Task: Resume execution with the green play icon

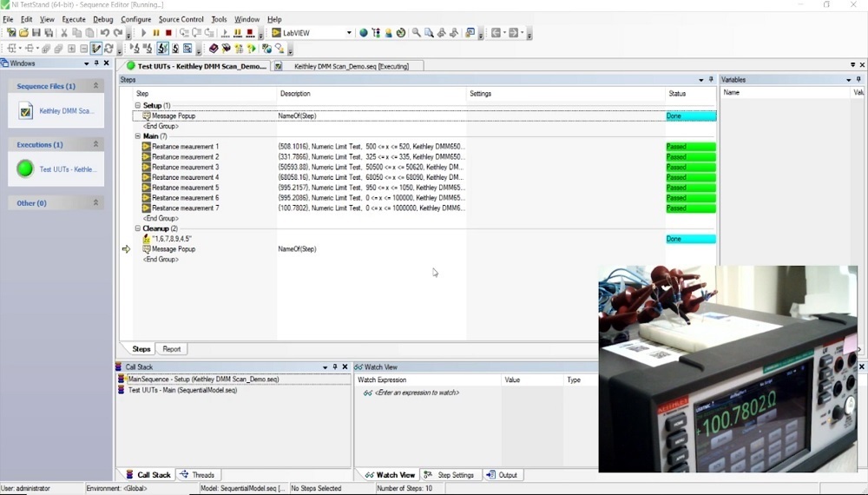Action: tap(144, 33)
